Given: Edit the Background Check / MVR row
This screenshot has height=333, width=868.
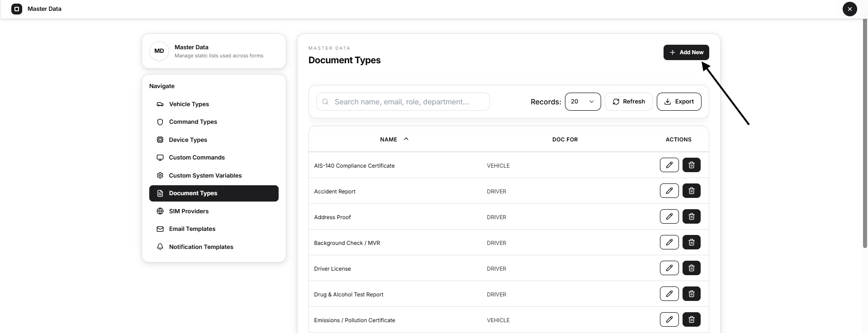Looking at the screenshot, I should coord(669,242).
